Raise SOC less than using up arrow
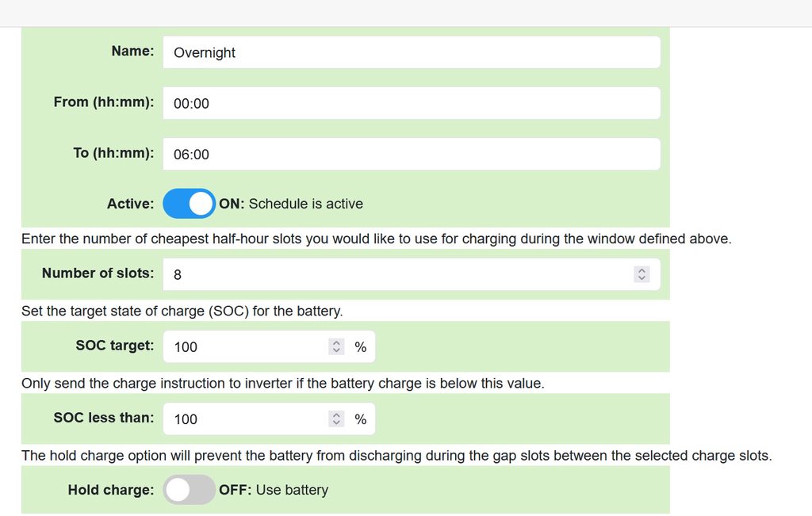This screenshot has width=812, height=516. point(337,415)
